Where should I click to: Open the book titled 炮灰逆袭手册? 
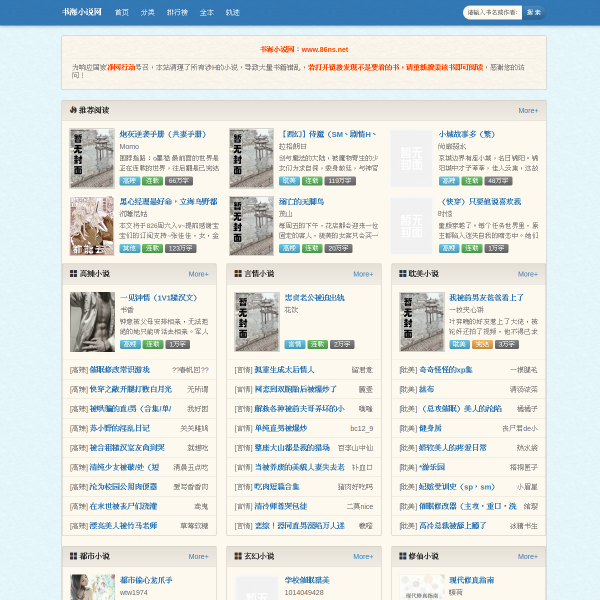pos(163,134)
